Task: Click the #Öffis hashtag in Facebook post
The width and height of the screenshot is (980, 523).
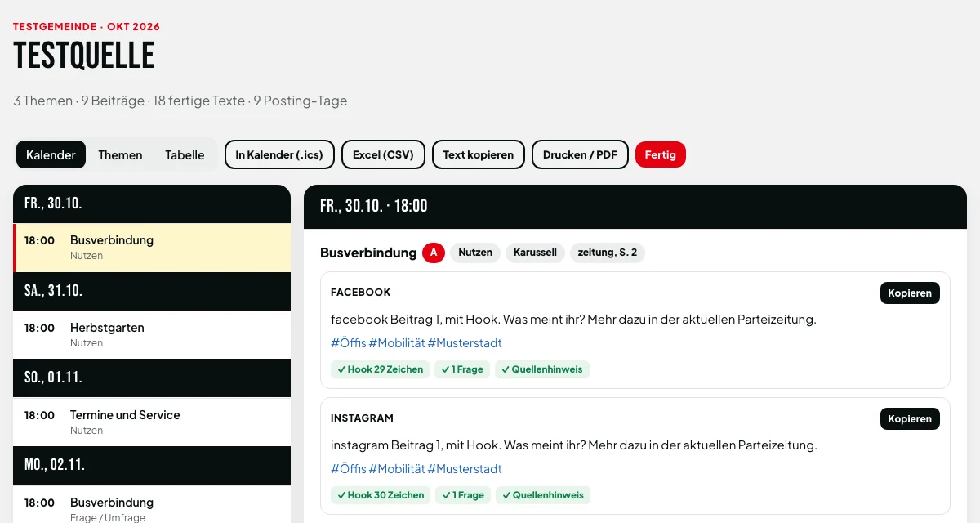Action: [348, 343]
